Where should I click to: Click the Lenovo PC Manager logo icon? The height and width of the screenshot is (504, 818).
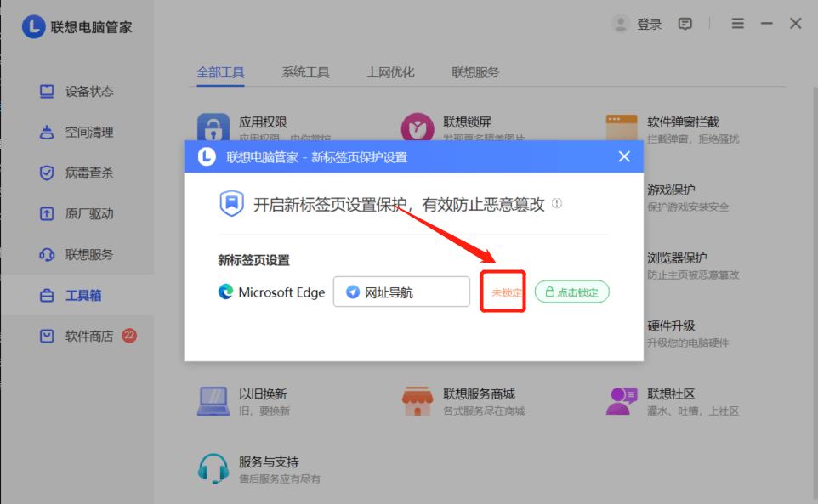33,26
